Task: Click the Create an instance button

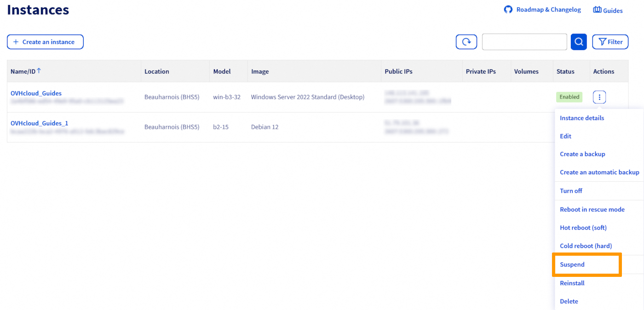Action: pyautogui.click(x=45, y=42)
